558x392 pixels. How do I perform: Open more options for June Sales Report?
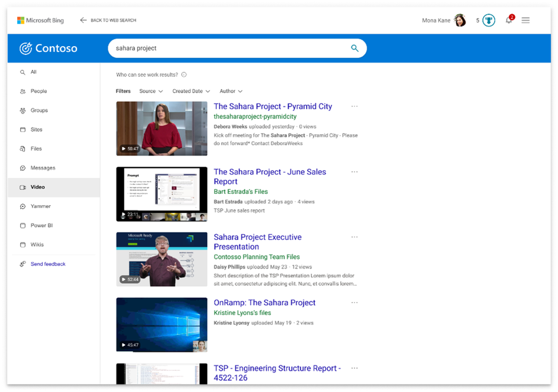click(x=354, y=172)
